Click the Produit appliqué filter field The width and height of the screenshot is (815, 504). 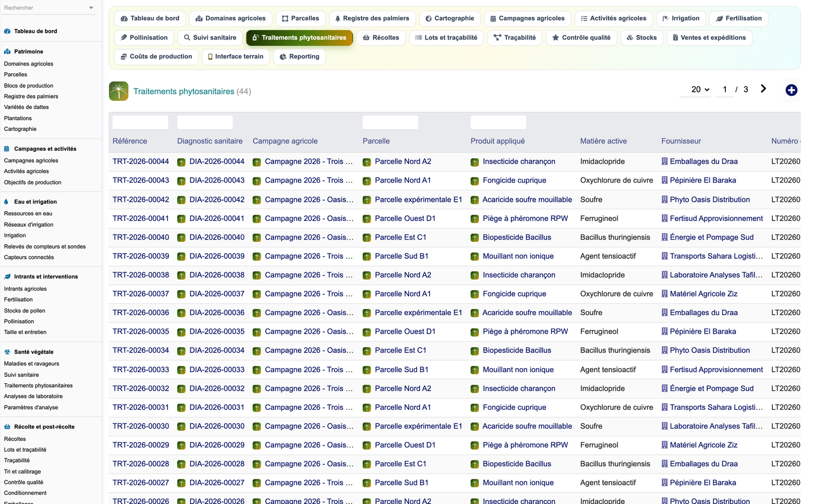499,122
